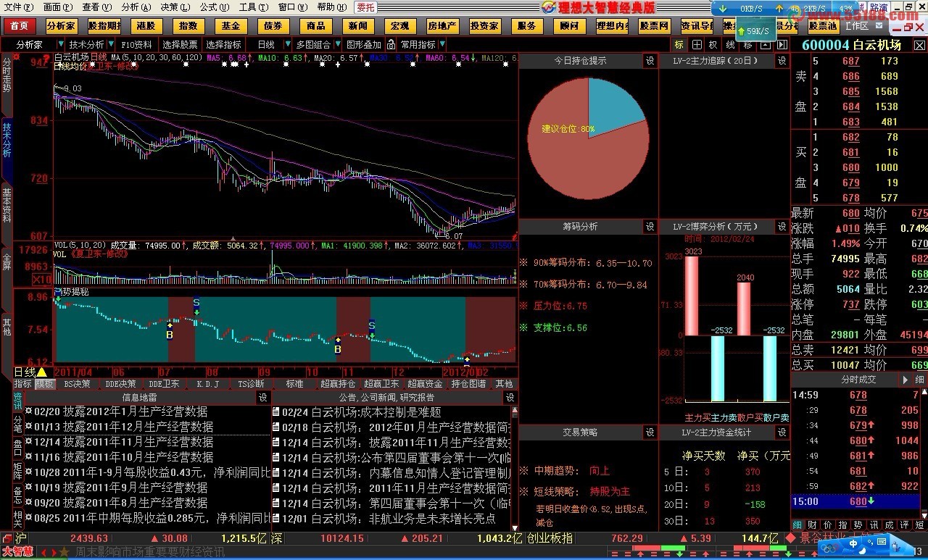
Task: Click the 线 drawing icon
Action: point(731,44)
